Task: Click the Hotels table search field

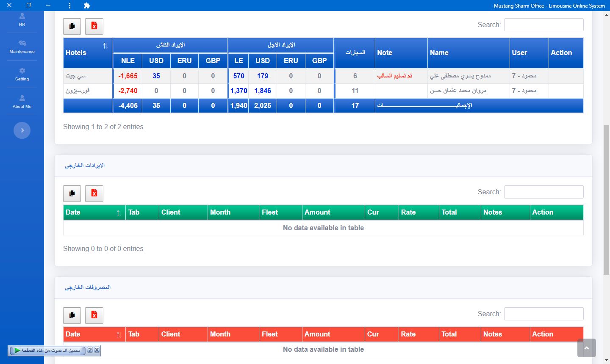Action: point(543,25)
